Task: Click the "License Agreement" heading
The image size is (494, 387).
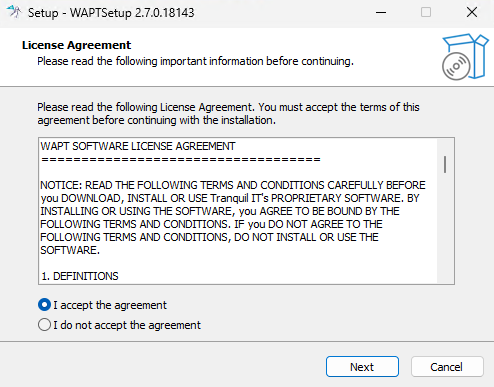Action: tap(76, 45)
